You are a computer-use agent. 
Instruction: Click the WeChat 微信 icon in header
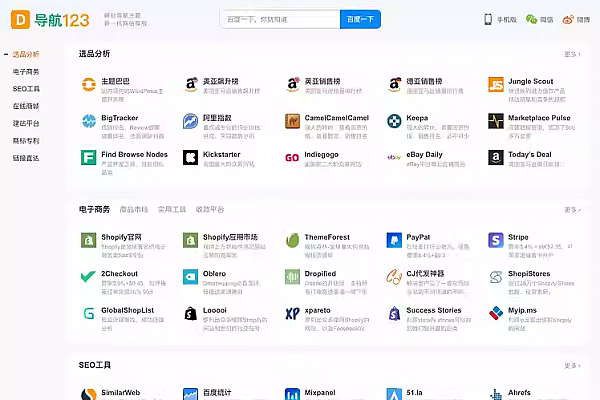531,19
